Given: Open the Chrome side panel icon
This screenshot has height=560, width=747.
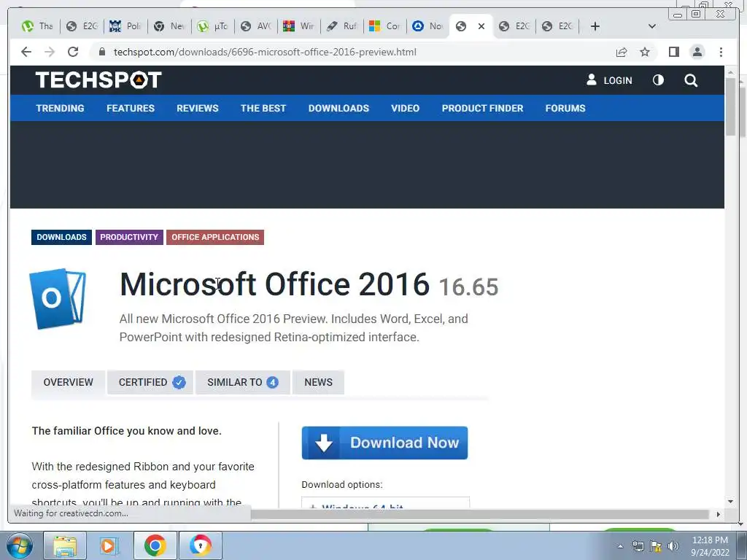Looking at the screenshot, I should coord(673,52).
